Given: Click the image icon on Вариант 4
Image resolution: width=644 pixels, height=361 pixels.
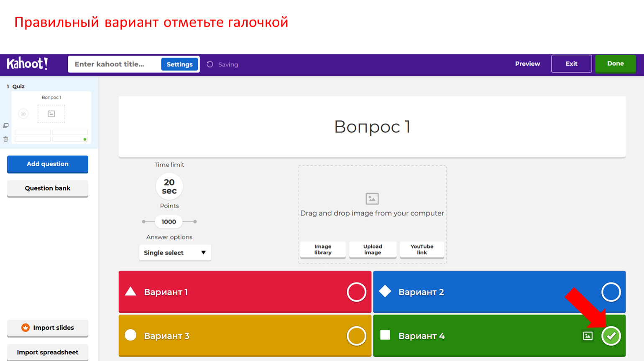Looking at the screenshot, I should coord(588,336).
